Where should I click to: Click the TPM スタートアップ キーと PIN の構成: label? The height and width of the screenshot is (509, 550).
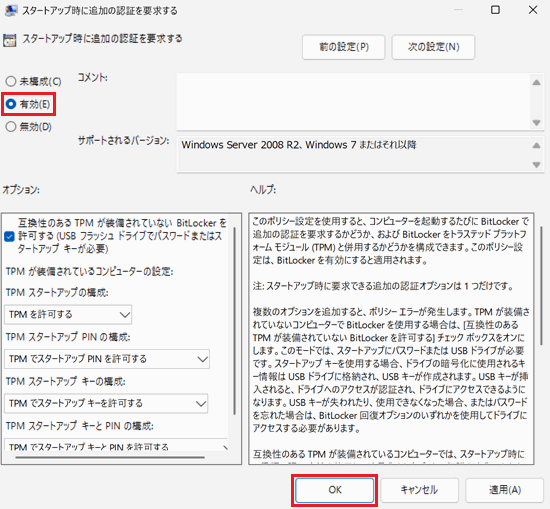(x=80, y=426)
